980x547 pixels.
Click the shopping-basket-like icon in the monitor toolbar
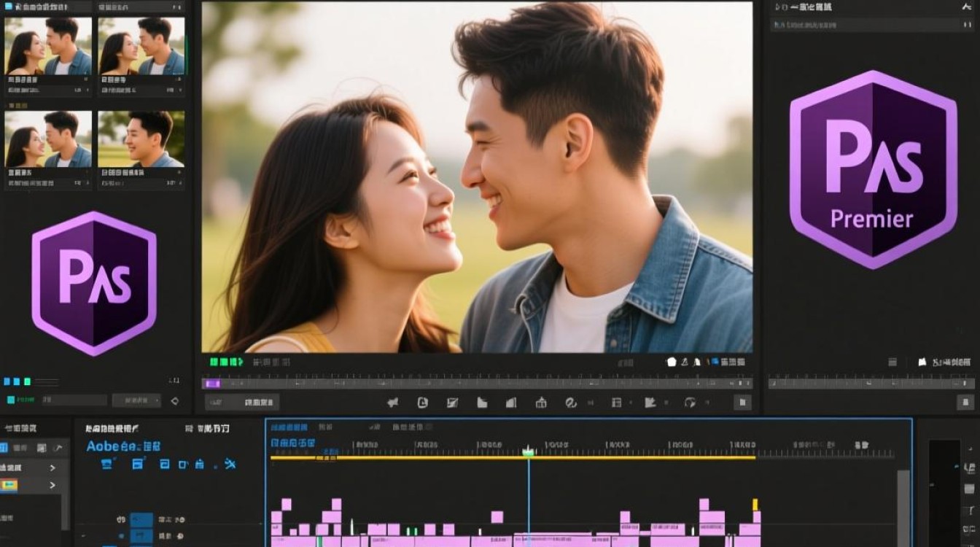[541, 403]
